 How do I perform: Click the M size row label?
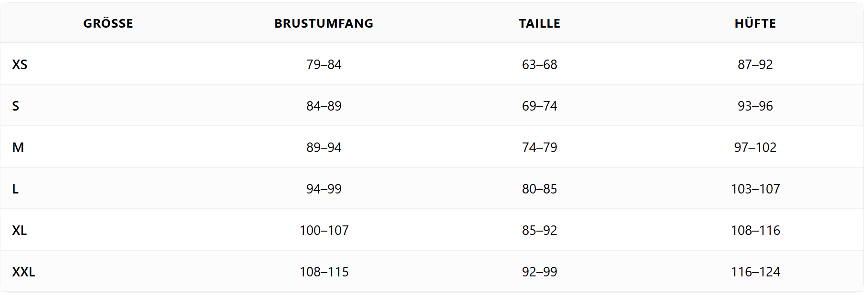[x=18, y=147]
